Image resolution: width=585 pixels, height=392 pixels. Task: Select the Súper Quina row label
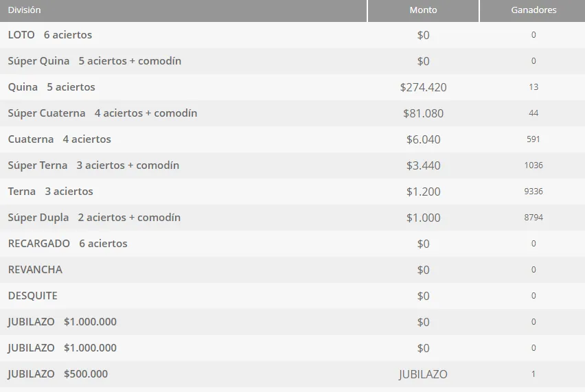pyautogui.click(x=95, y=61)
